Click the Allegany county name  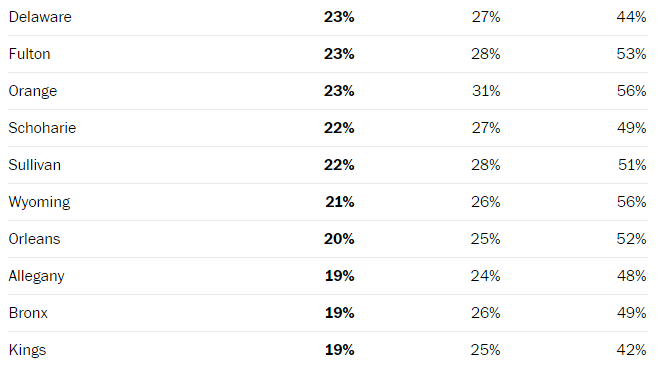37,276
